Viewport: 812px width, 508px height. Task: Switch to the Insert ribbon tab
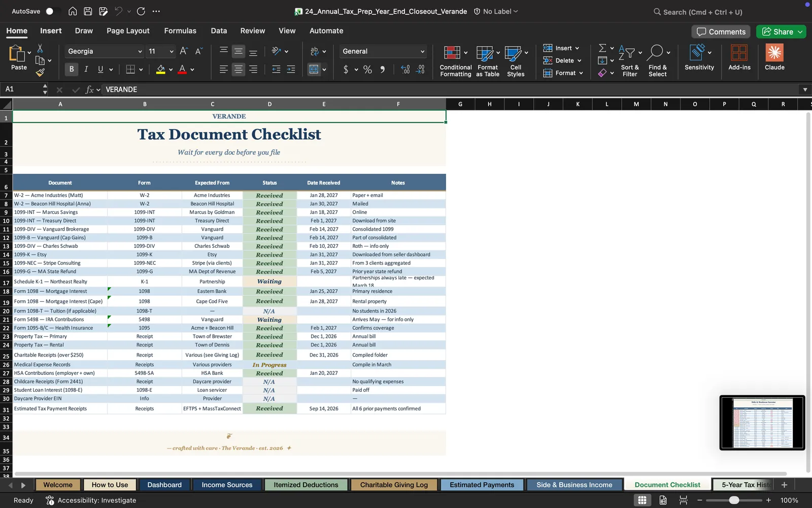pos(51,31)
